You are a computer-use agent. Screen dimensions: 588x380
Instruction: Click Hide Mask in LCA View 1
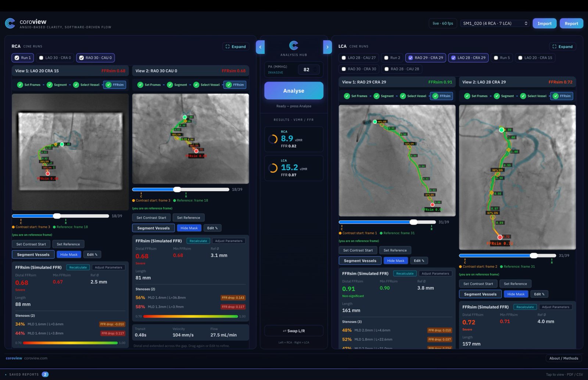tap(396, 261)
